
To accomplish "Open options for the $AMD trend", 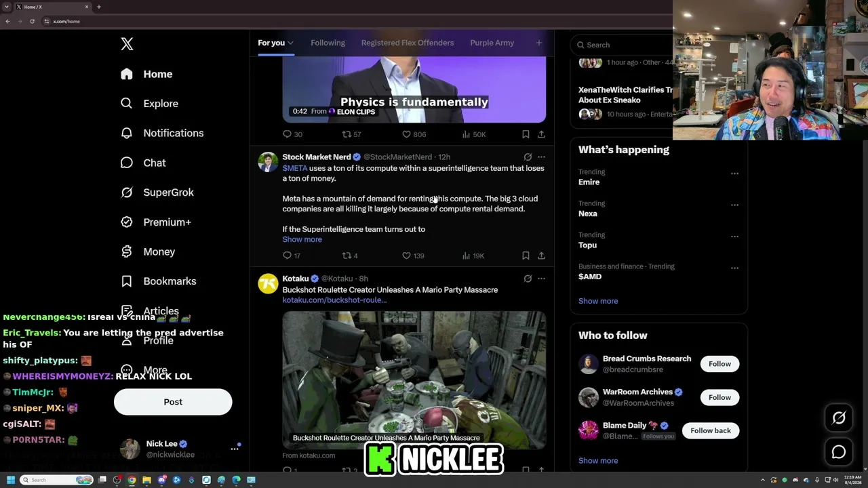I will coord(734,268).
